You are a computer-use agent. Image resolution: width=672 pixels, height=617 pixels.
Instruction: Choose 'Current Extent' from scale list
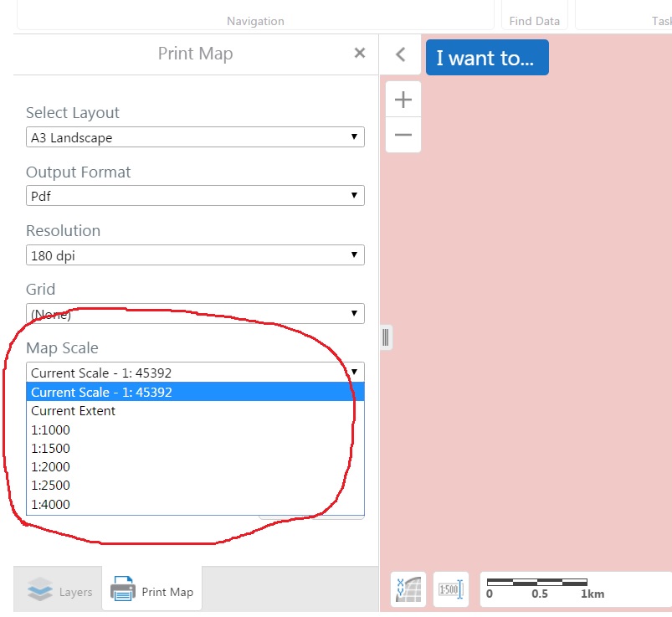pos(195,411)
